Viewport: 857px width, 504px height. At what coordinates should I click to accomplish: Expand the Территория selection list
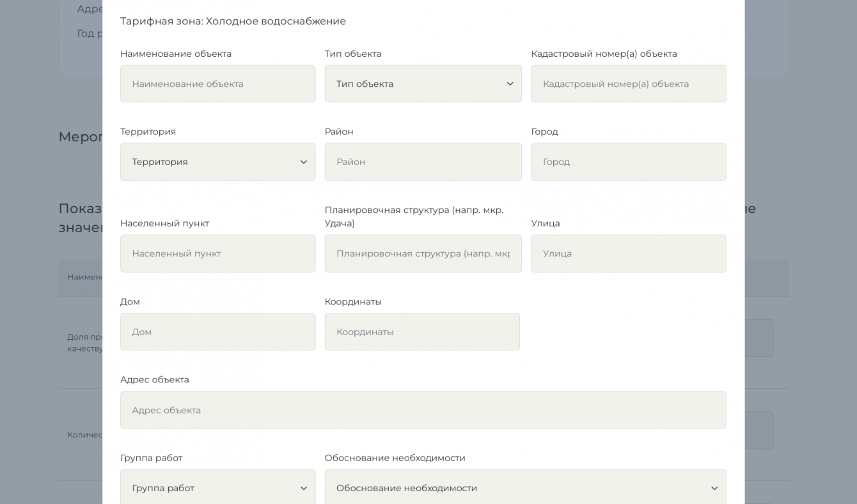[x=211, y=162]
